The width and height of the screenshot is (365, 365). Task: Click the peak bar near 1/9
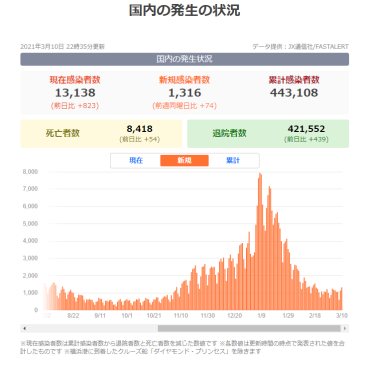coord(260,241)
